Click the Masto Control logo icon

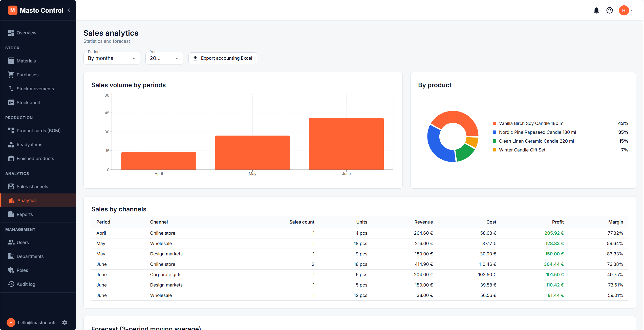tap(12, 10)
